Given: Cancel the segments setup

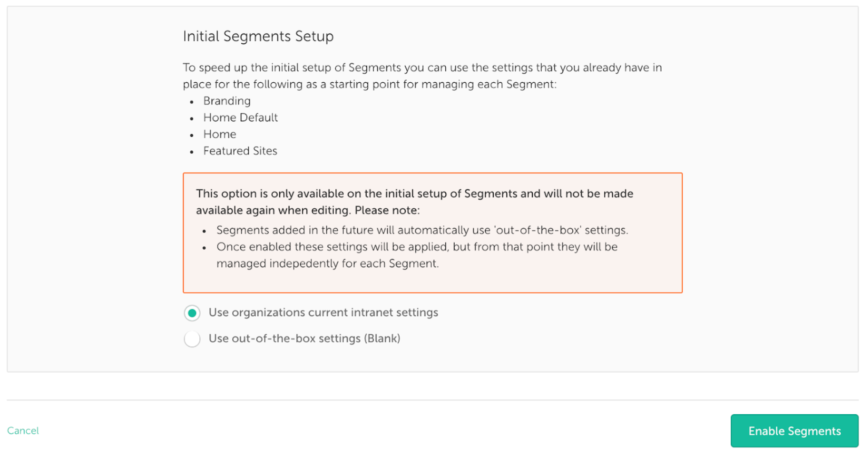Looking at the screenshot, I should pyautogui.click(x=23, y=431).
